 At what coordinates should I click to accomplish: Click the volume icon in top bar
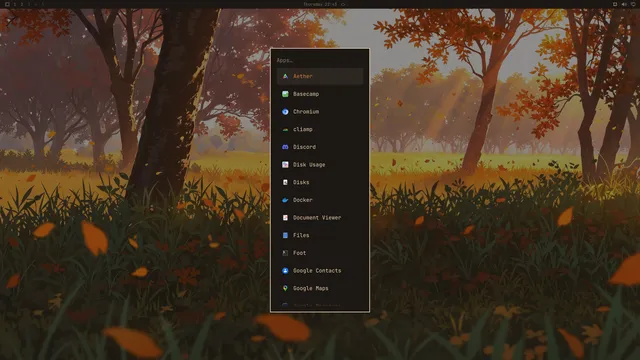point(624,4)
